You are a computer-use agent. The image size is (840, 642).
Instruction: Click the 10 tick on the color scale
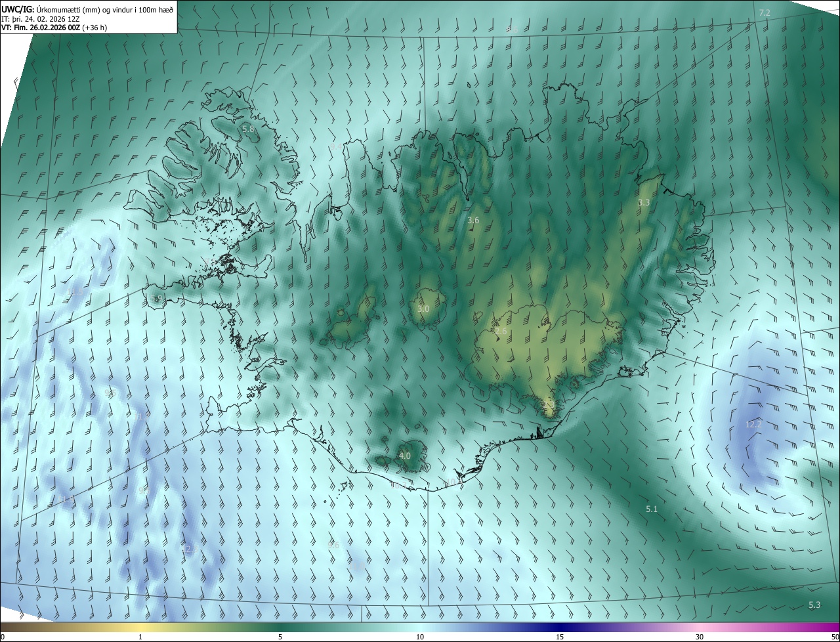pos(420,637)
